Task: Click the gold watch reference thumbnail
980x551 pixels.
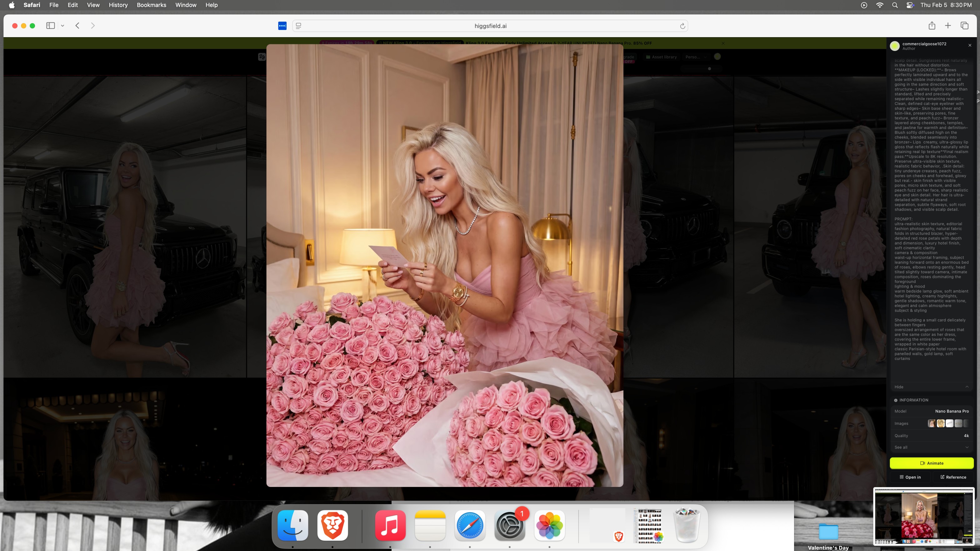Action: click(940, 423)
